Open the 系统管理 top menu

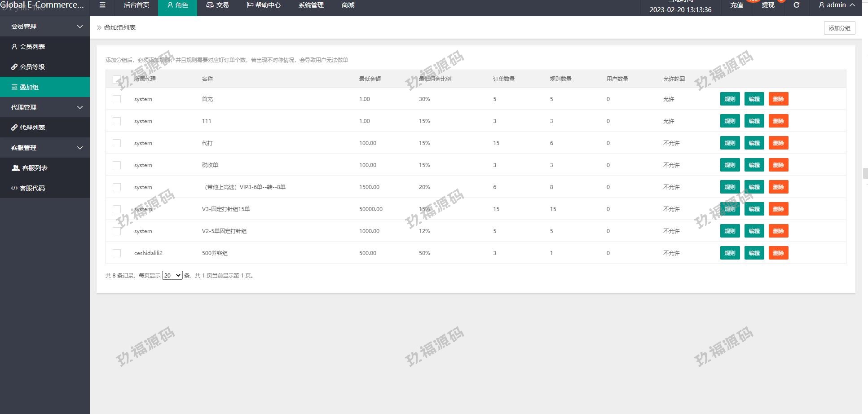click(x=311, y=5)
